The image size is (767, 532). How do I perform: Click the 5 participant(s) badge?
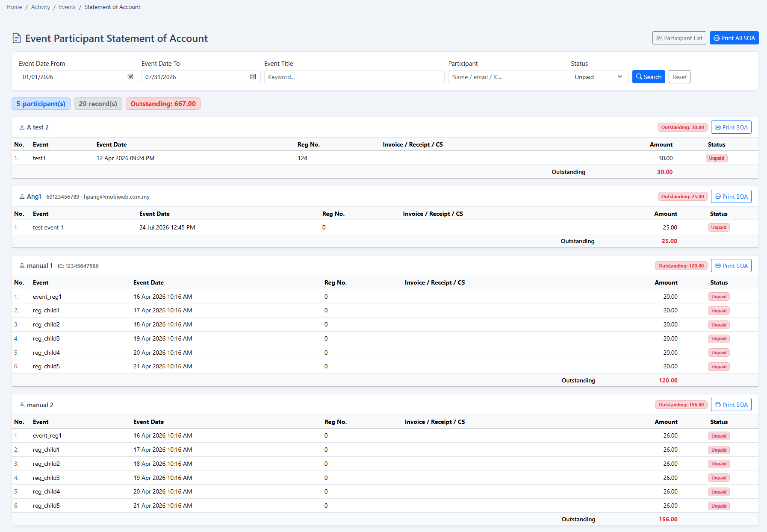[41, 104]
